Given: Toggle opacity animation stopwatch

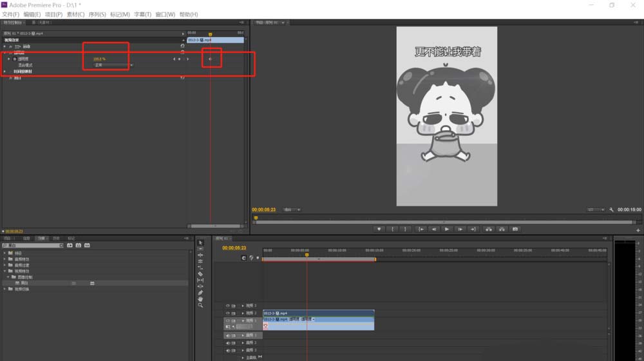Looking at the screenshot, I should click(x=15, y=59).
